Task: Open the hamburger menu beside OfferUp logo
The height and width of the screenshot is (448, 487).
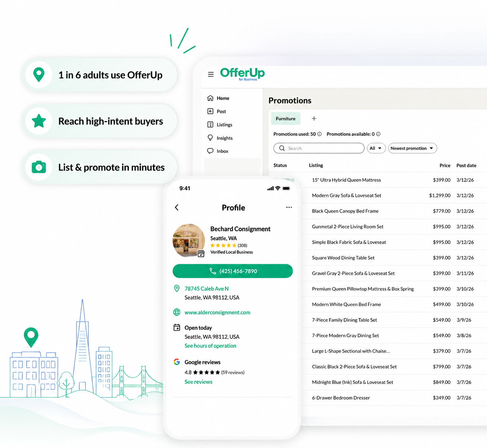Action: pos(211,74)
